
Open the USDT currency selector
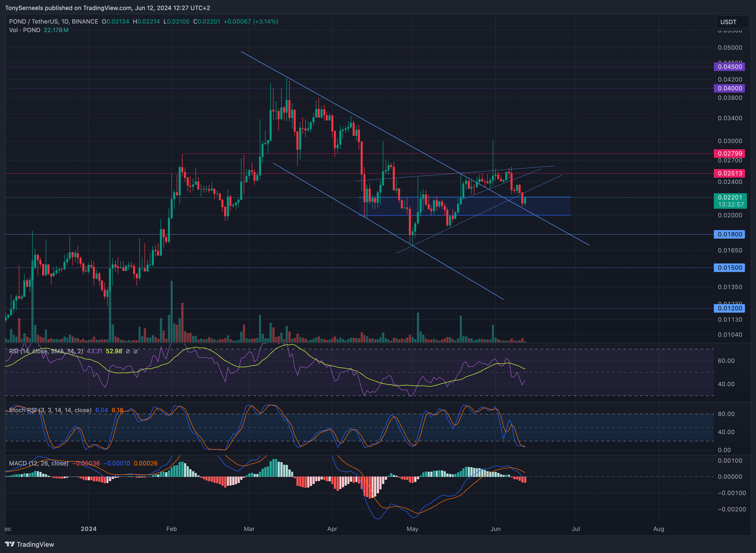point(732,22)
